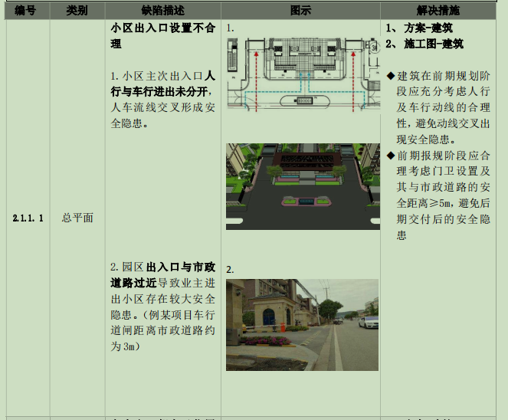Click the 2.1.1.1 number cell
Screen dimensions: 508x420
pos(28,218)
